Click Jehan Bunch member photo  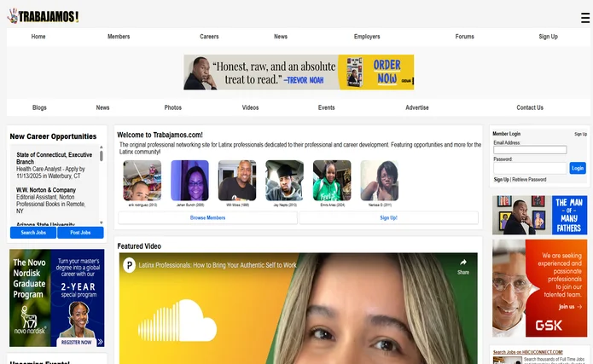pyautogui.click(x=190, y=181)
